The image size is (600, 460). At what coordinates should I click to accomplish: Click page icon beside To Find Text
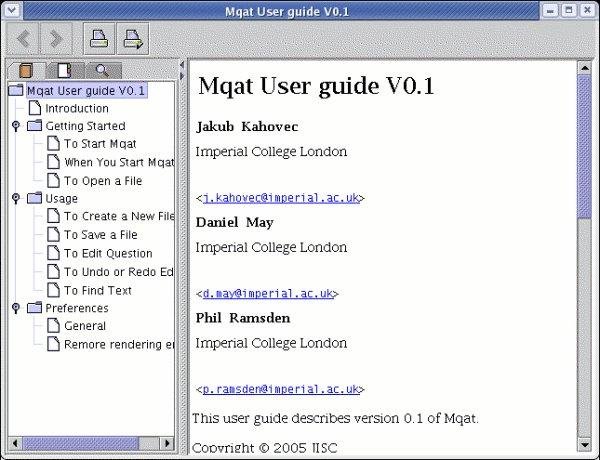53,290
